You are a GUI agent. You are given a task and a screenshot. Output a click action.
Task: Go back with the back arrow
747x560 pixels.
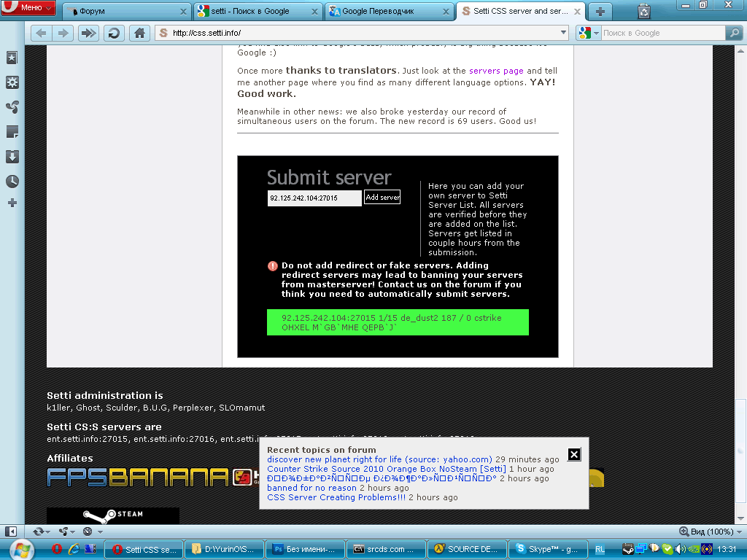click(x=42, y=33)
